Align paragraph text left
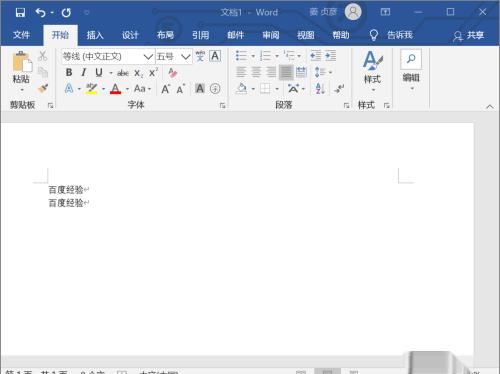This screenshot has height=374, width=500. click(x=241, y=72)
